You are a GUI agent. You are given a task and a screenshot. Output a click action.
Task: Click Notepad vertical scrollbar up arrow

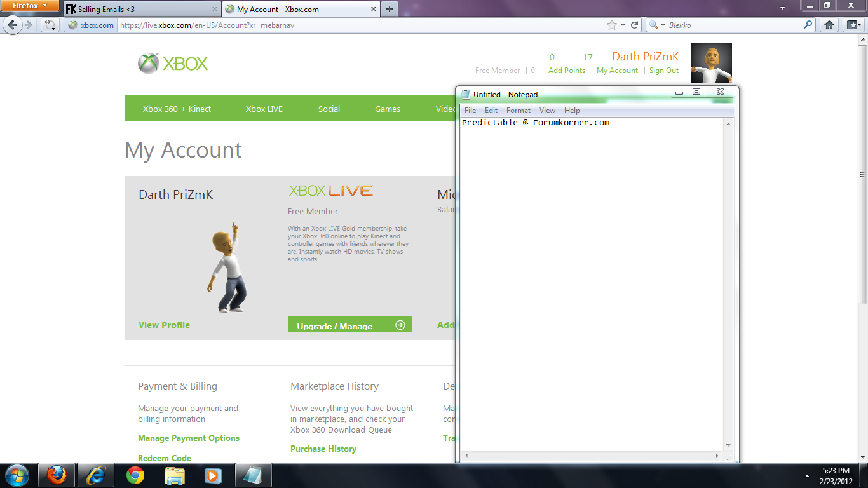click(x=728, y=124)
